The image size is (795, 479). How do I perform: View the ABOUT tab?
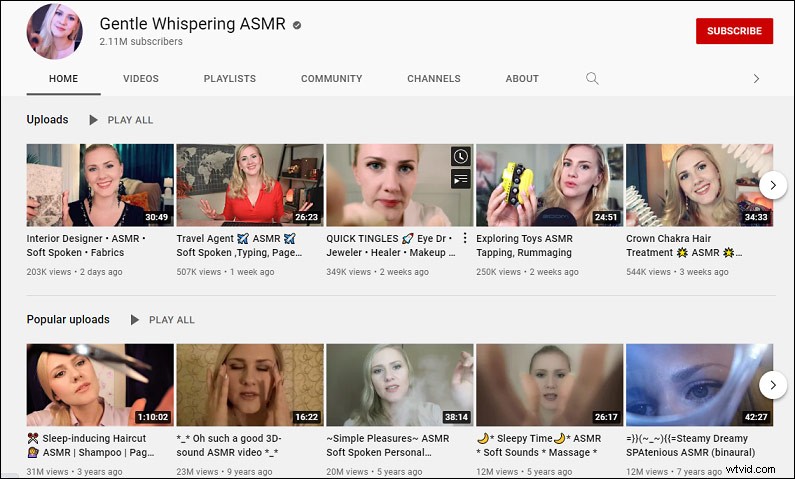(x=522, y=79)
